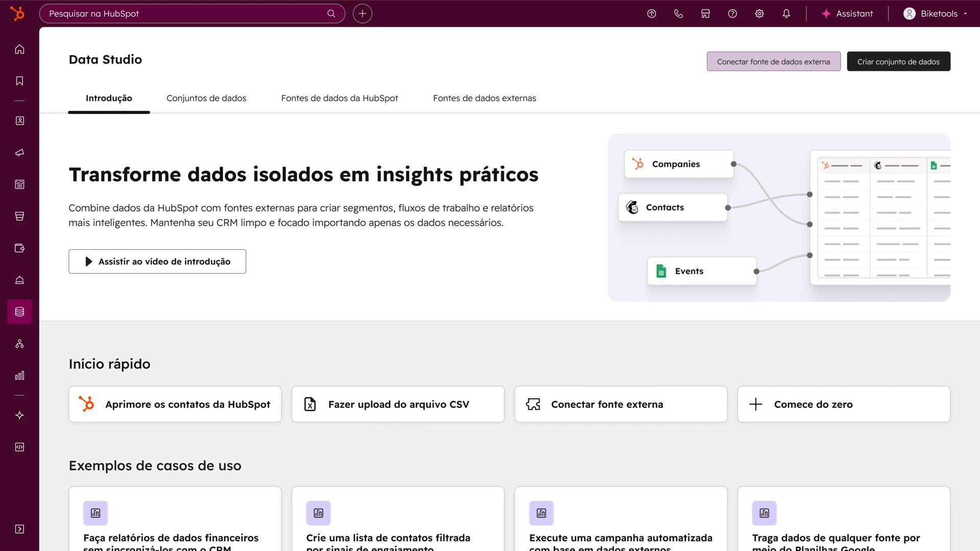Open the developer code sidebar icon
Viewport: 980px width, 551px height.
[19, 447]
